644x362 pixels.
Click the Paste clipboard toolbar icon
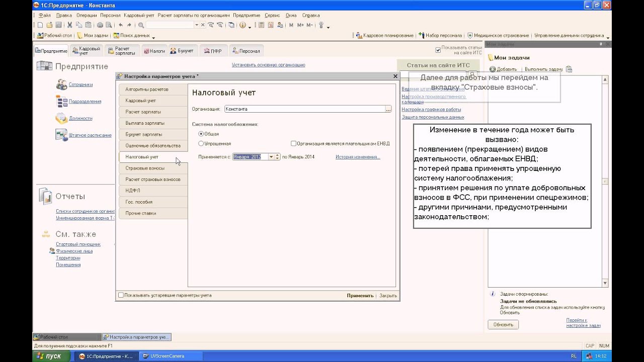click(88, 25)
